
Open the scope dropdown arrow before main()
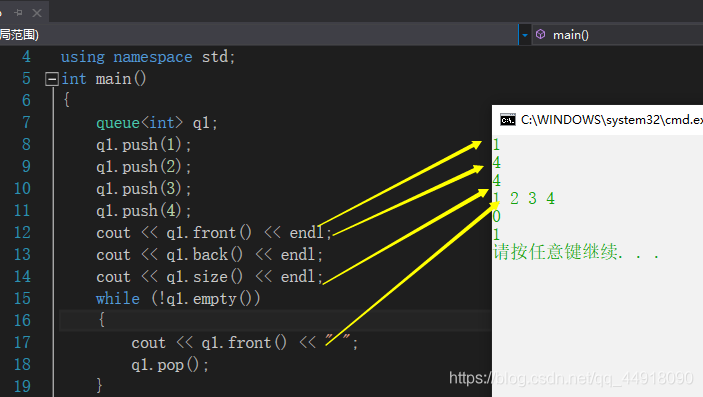pos(525,35)
